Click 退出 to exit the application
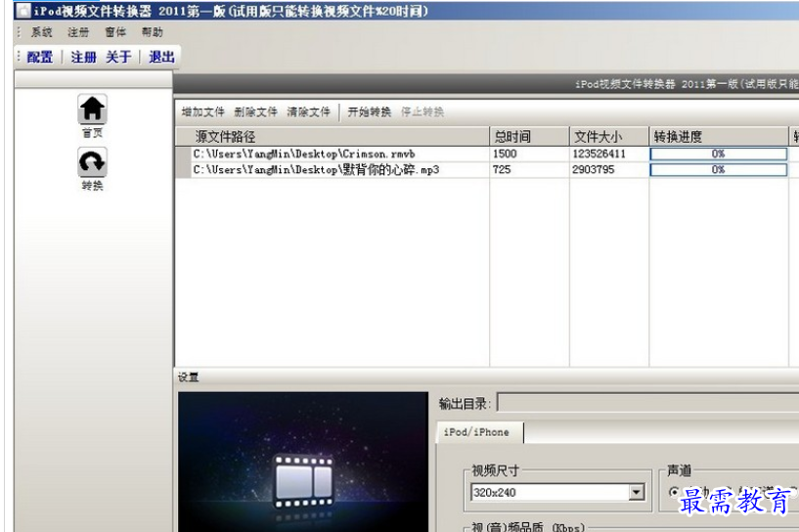Viewport: 799px width, 532px height. [161, 57]
